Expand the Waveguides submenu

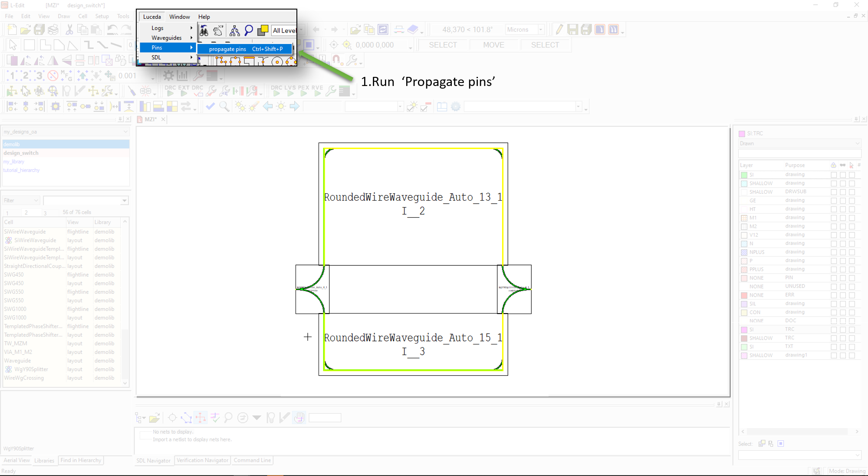(x=167, y=38)
